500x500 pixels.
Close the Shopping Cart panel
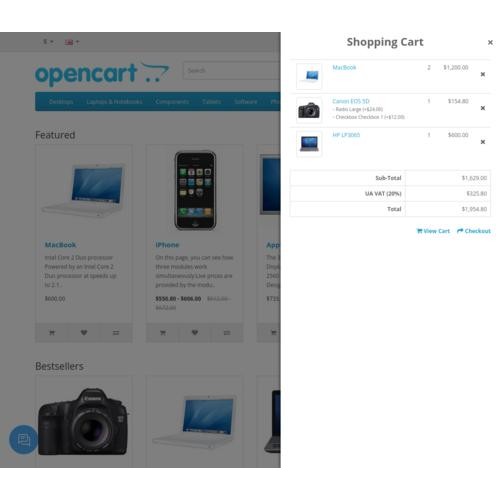[490, 42]
